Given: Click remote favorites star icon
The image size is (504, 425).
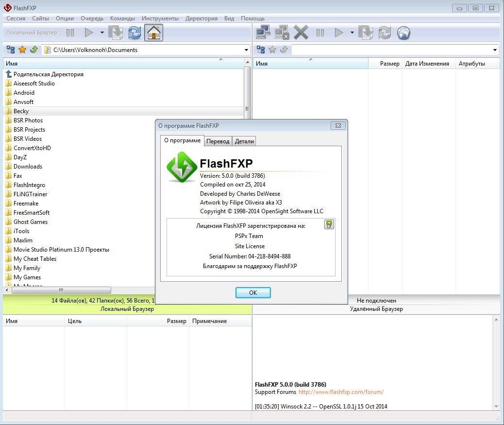Looking at the screenshot, I should (x=272, y=50).
